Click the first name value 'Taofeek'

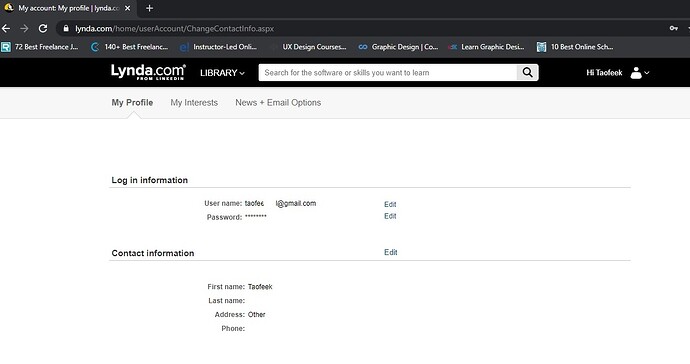[260, 287]
